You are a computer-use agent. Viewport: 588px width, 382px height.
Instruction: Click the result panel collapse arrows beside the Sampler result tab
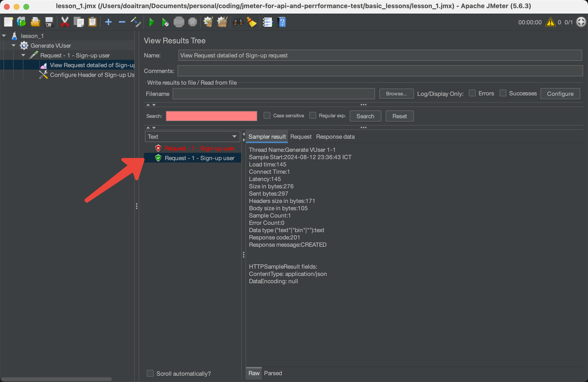[x=244, y=137]
